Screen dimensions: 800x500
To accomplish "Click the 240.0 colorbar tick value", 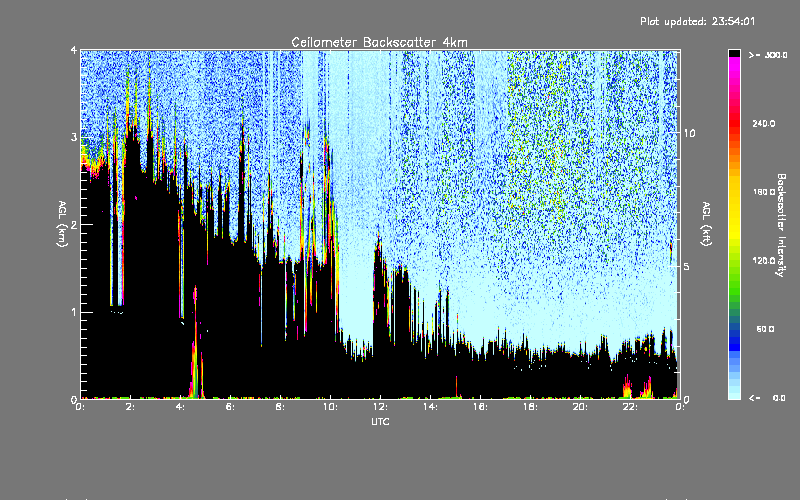I will pos(764,124).
